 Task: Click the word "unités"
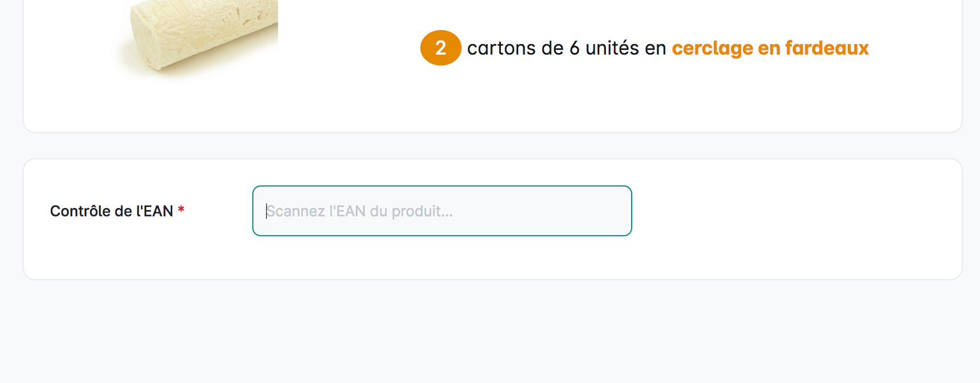[x=612, y=49]
